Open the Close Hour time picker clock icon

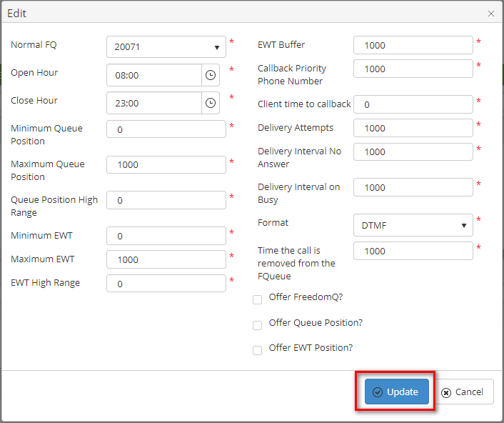click(210, 103)
